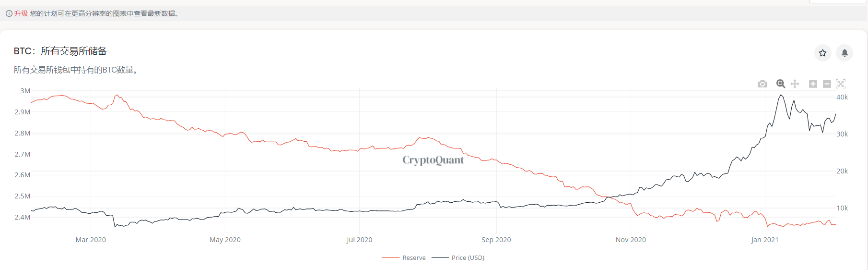Click the star favorite icon

point(822,53)
